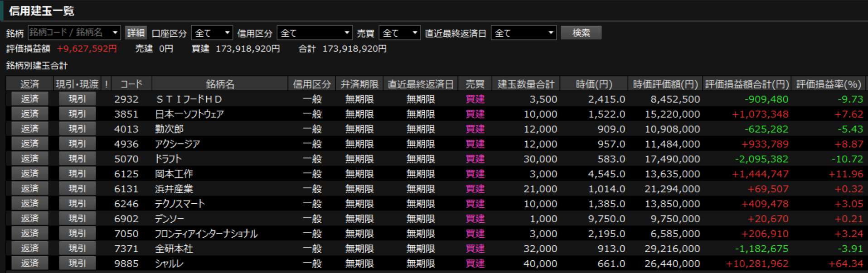868x273 pixels.
Task: Click profit value +10,281,962
Action: (x=757, y=263)
